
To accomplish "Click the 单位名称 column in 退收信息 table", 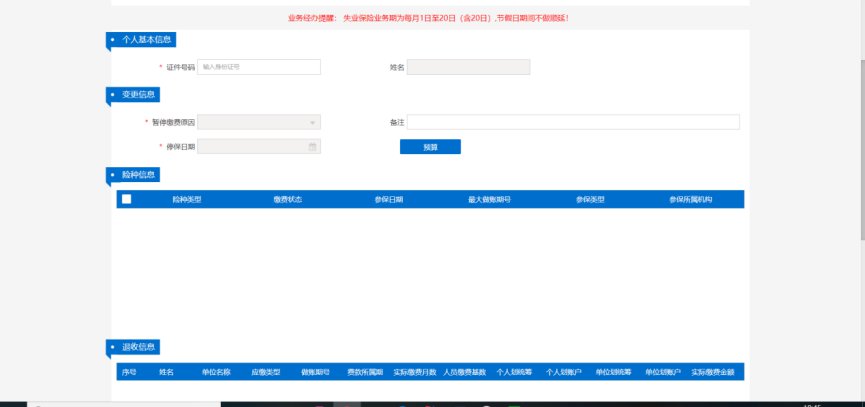I will coord(216,372).
